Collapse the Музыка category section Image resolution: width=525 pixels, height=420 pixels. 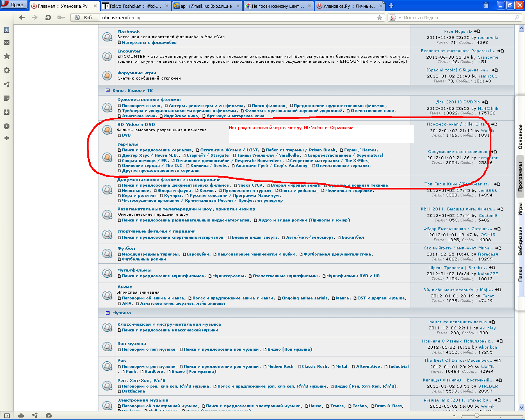coord(107,313)
